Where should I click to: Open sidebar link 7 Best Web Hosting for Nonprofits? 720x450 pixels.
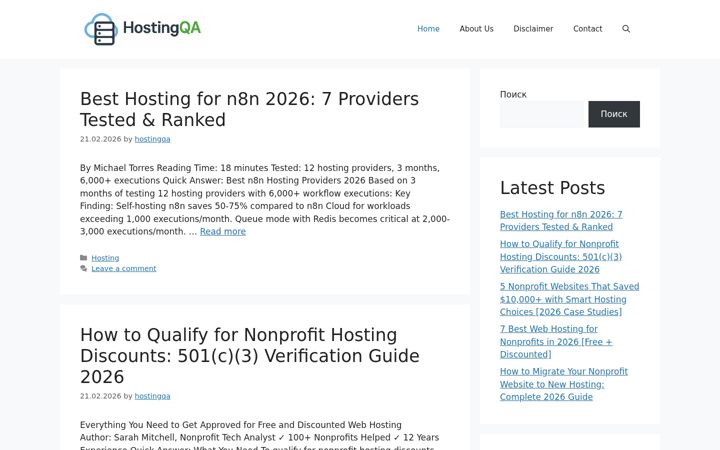pos(556,342)
